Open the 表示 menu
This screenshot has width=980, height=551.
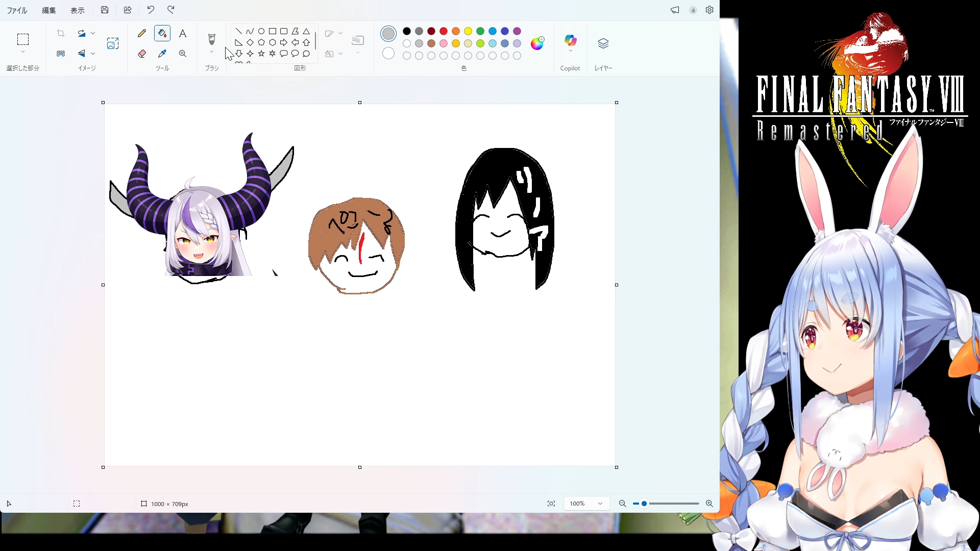click(78, 10)
